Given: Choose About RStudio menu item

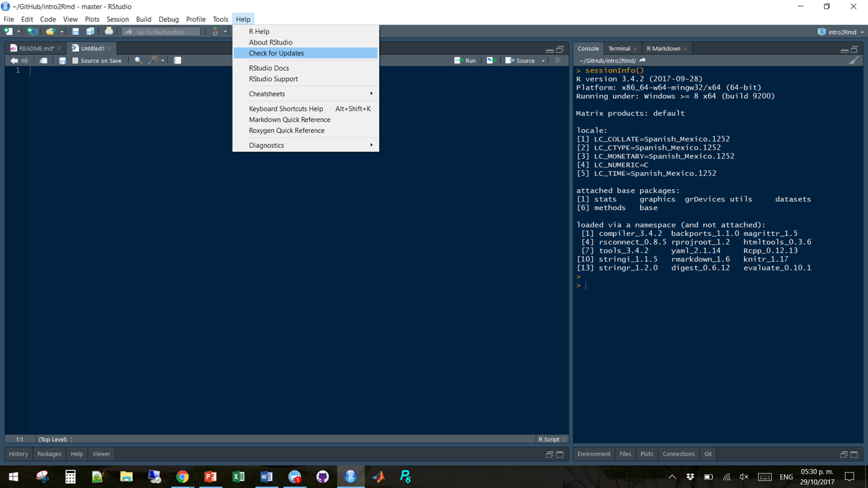Looking at the screenshot, I should coord(305,42).
